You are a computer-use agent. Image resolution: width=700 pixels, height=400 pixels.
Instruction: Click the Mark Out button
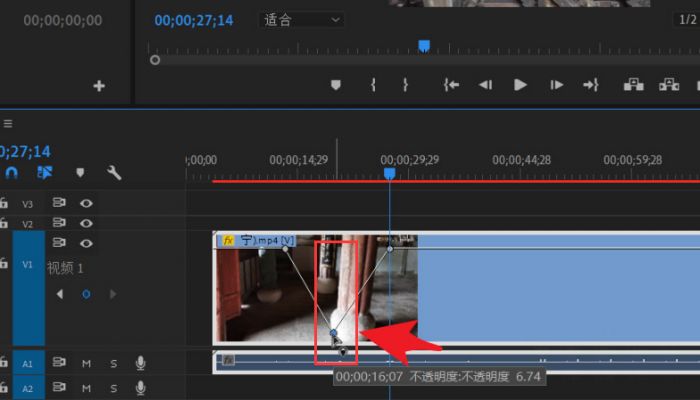[x=405, y=86]
